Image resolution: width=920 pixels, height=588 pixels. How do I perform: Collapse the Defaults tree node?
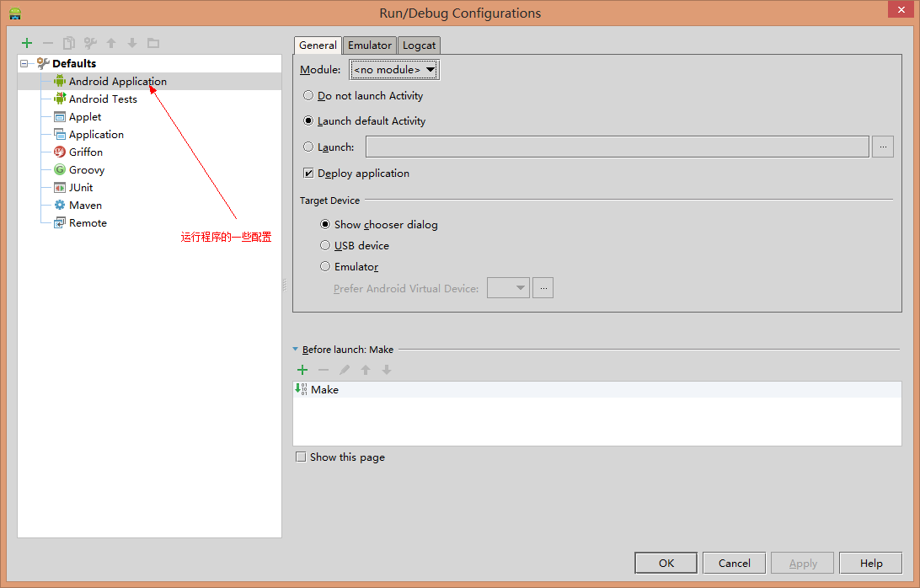pos(24,63)
